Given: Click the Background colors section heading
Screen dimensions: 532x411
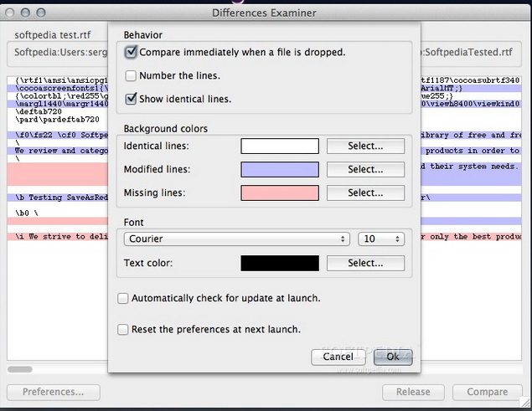Looking at the screenshot, I should pos(166,129).
